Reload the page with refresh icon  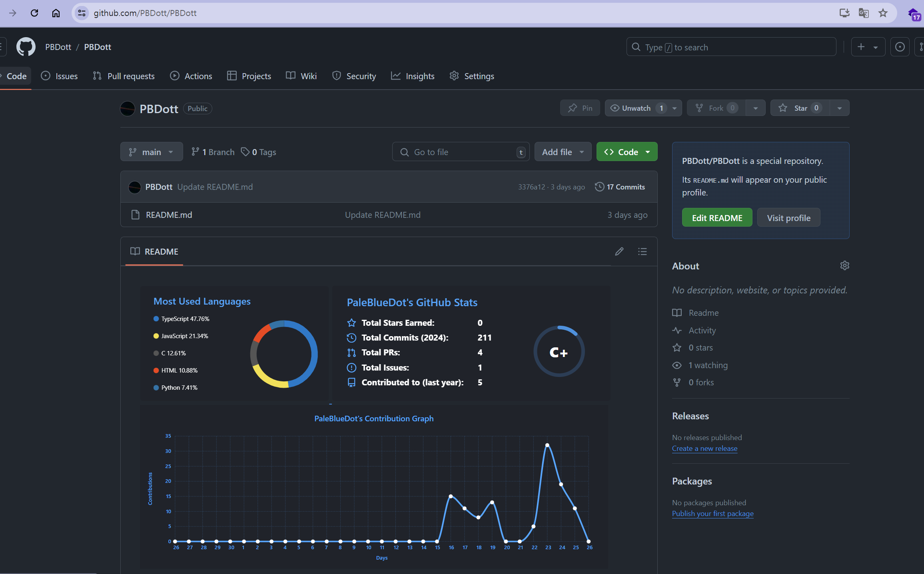[x=34, y=13]
